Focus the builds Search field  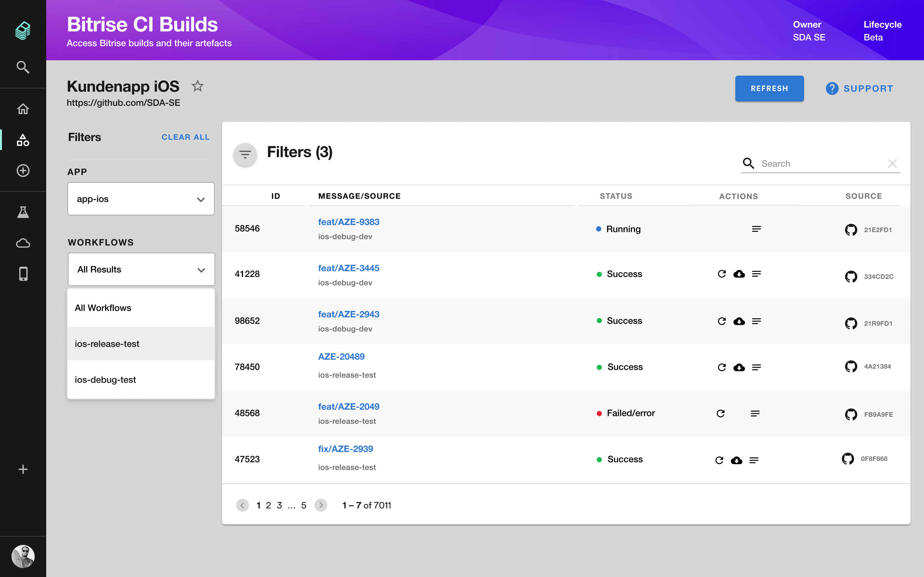pyautogui.click(x=821, y=164)
